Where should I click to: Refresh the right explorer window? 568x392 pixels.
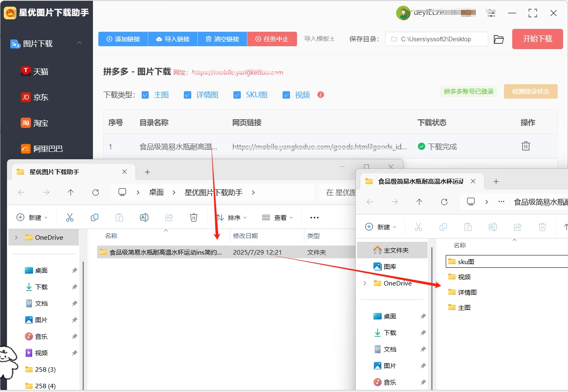(x=444, y=202)
